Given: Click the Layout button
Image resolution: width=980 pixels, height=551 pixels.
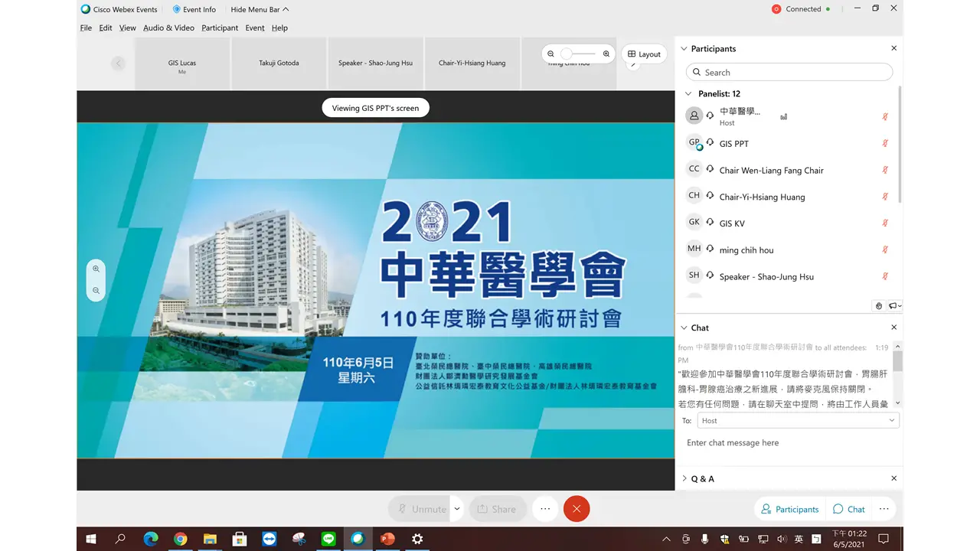Looking at the screenshot, I should click(643, 54).
